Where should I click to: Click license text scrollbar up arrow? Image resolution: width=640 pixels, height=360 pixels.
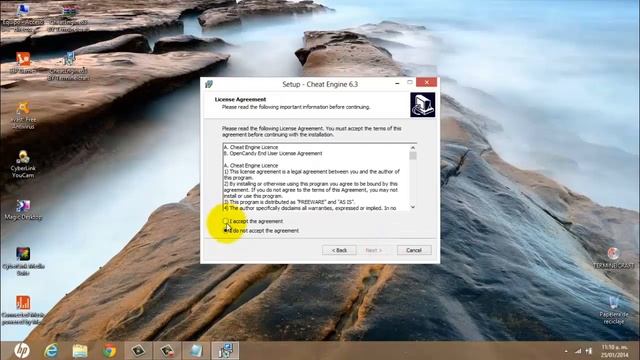(x=413, y=148)
